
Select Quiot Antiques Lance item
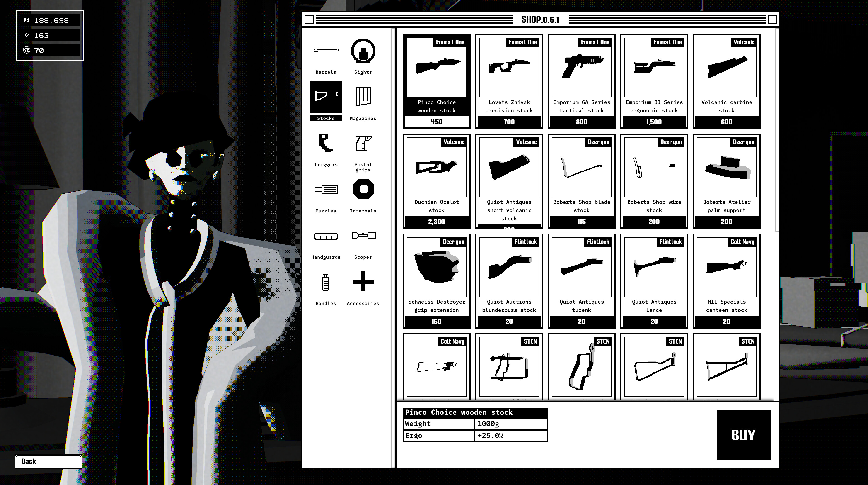(654, 281)
